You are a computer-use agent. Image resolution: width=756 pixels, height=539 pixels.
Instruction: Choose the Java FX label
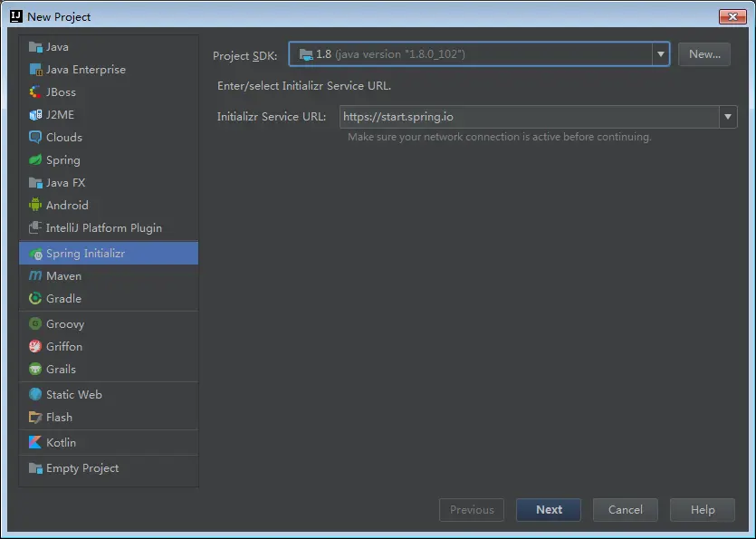65,183
